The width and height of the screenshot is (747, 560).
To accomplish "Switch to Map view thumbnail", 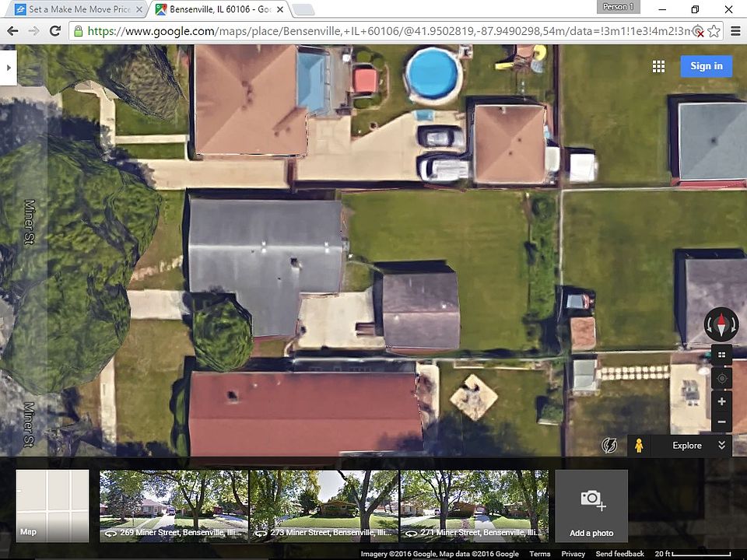I will coord(52,506).
